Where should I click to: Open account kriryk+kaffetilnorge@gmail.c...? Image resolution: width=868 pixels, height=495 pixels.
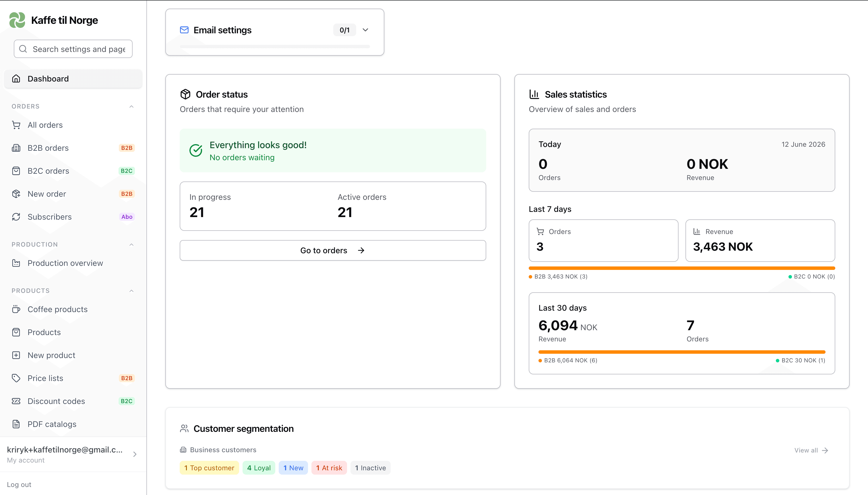click(x=73, y=454)
